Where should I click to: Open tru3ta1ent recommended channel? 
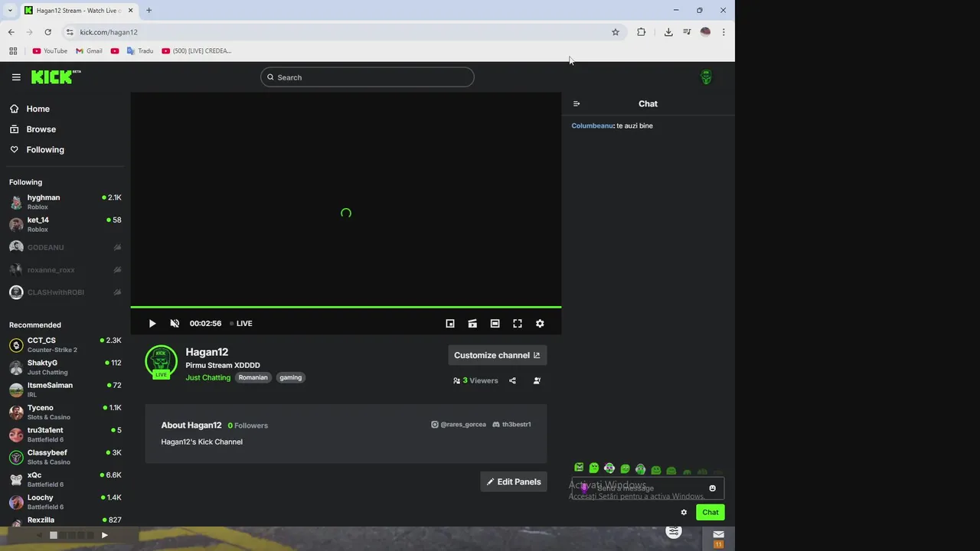65,435
